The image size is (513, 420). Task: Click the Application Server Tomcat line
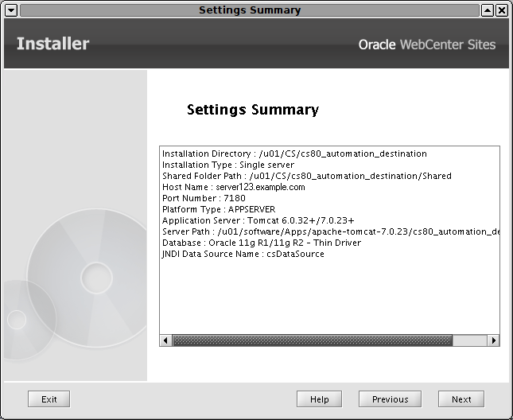(258, 220)
